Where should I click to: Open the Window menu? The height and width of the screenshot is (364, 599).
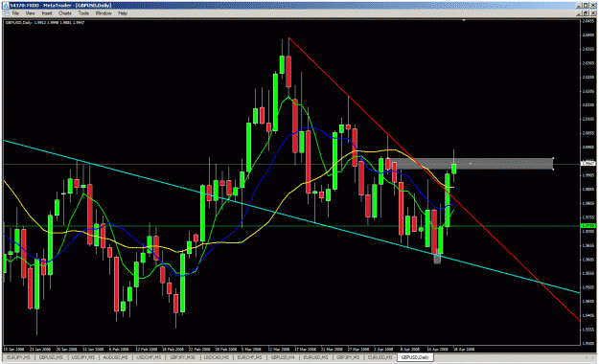[x=104, y=13]
